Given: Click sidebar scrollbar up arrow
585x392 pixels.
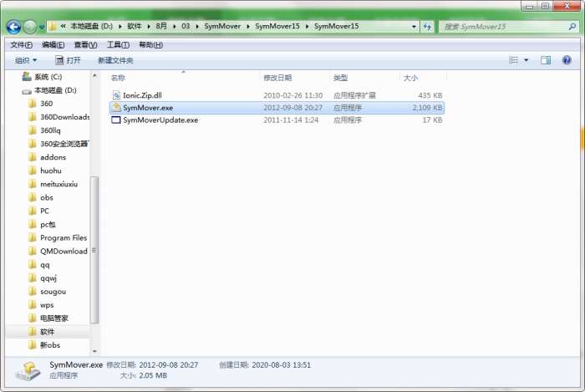Looking at the screenshot, I should (x=94, y=76).
